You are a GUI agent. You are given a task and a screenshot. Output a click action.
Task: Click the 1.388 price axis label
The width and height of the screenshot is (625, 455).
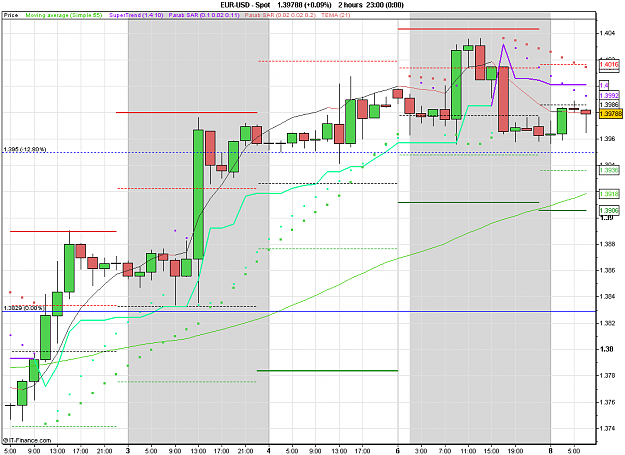pyautogui.click(x=607, y=244)
